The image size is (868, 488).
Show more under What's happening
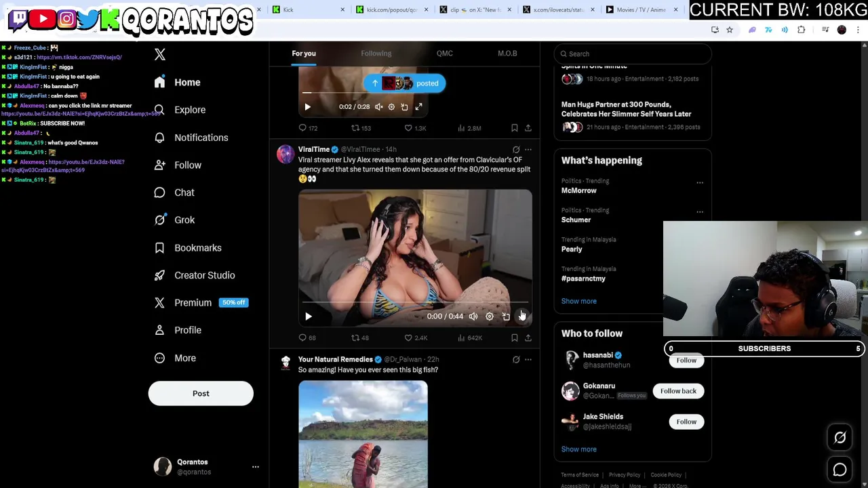(578, 301)
